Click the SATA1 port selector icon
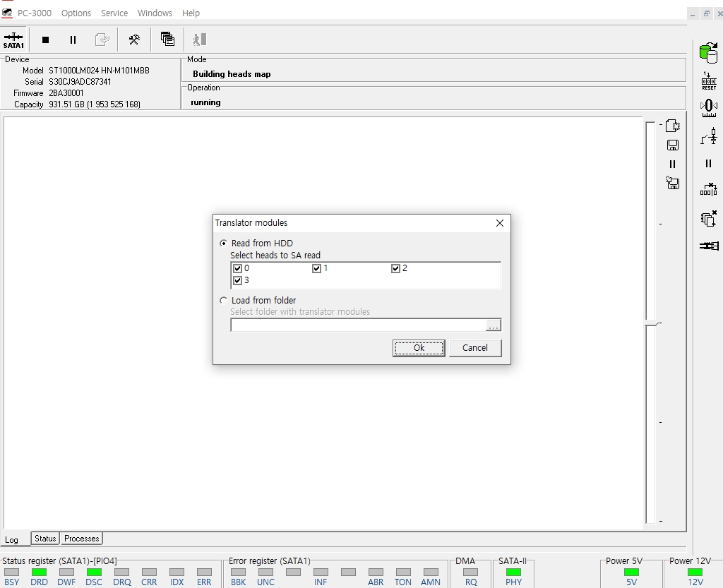This screenshot has width=723, height=588. point(13,40)
